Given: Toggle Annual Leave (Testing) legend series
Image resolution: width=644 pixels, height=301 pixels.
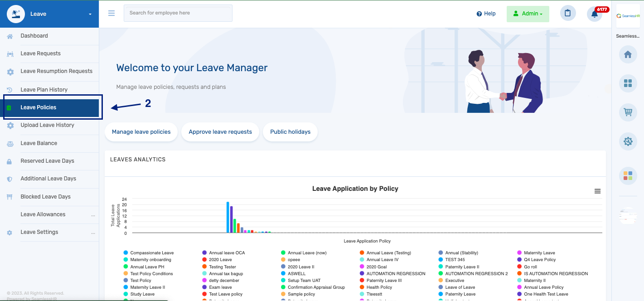Looking at the screenshot, I should point(385,253).
